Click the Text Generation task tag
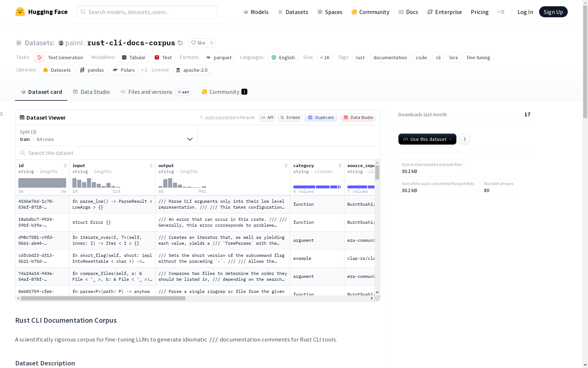 (x=60, y=57)
